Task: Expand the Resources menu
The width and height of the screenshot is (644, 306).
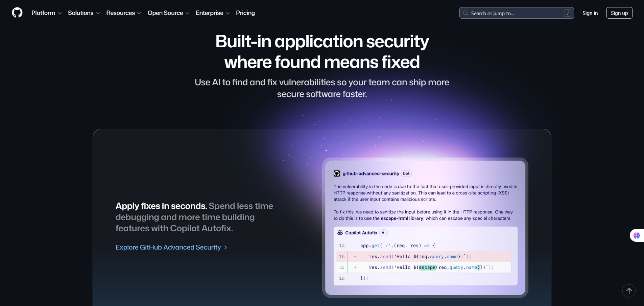Action: pyautogui.click(x=124, y=13)
